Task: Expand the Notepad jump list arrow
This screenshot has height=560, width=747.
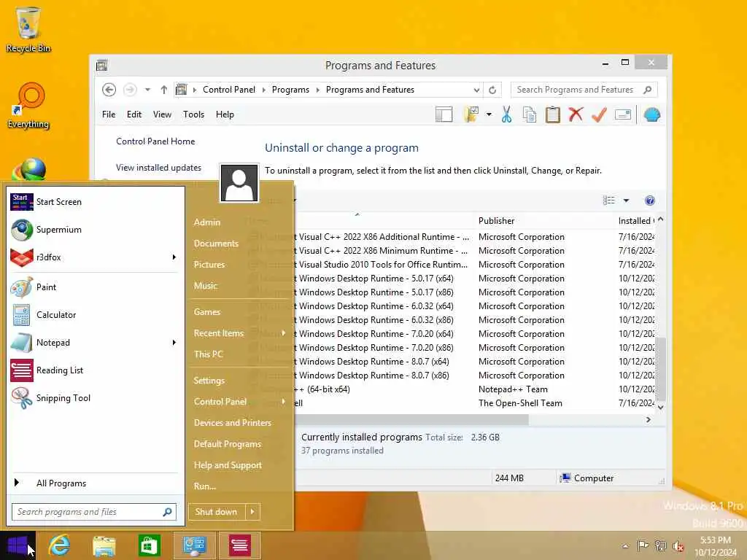Action: click(x=174, y=343)
